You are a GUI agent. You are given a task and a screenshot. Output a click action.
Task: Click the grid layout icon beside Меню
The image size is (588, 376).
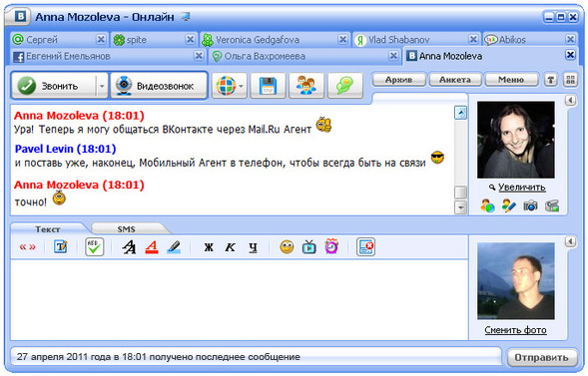point(570,80)
